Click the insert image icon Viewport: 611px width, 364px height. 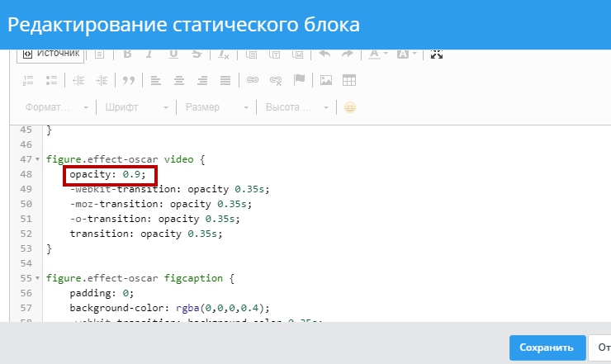pyautogui.click(x=326, y=80)
